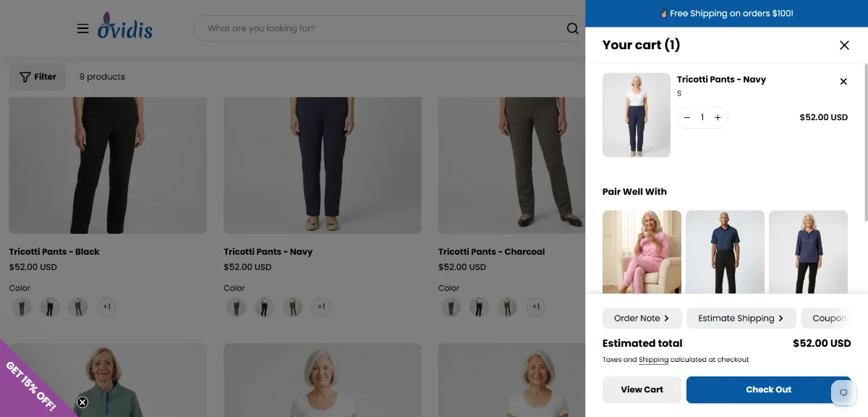Click the Get 15% Off corner banner
Image resolution: width=868 pixels, height=417 pixels.
tap(30, 384)
